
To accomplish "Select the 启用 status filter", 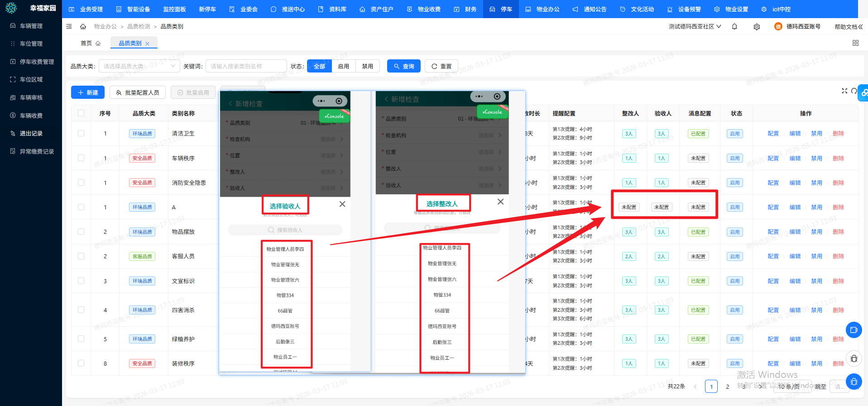I will (343, 66).
